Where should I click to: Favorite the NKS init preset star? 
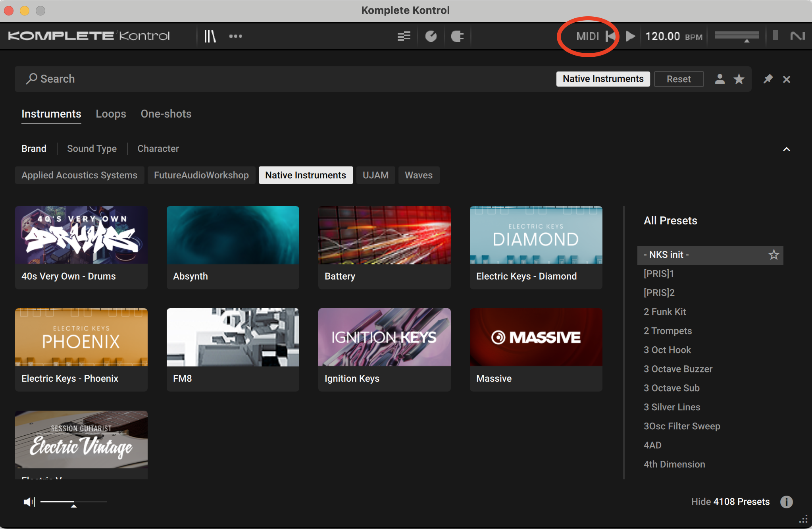coord(774,255)
